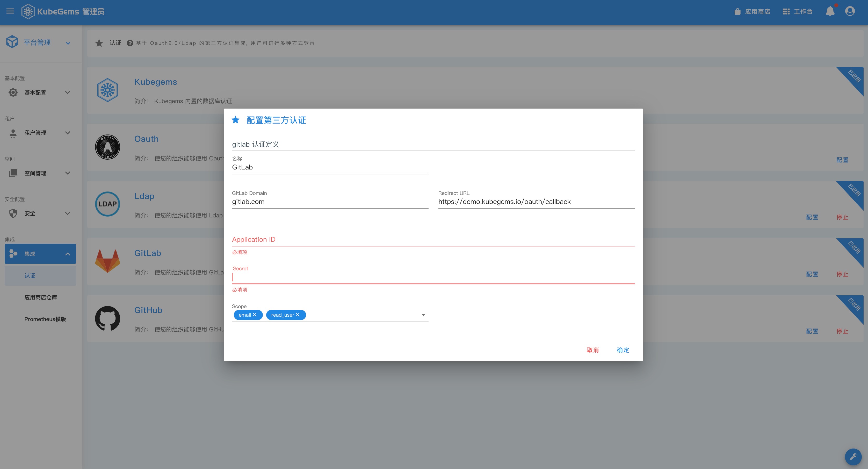
Task: Click 配置 on the GitLab row
Action: pyautogui.click(x=812, y=274)
